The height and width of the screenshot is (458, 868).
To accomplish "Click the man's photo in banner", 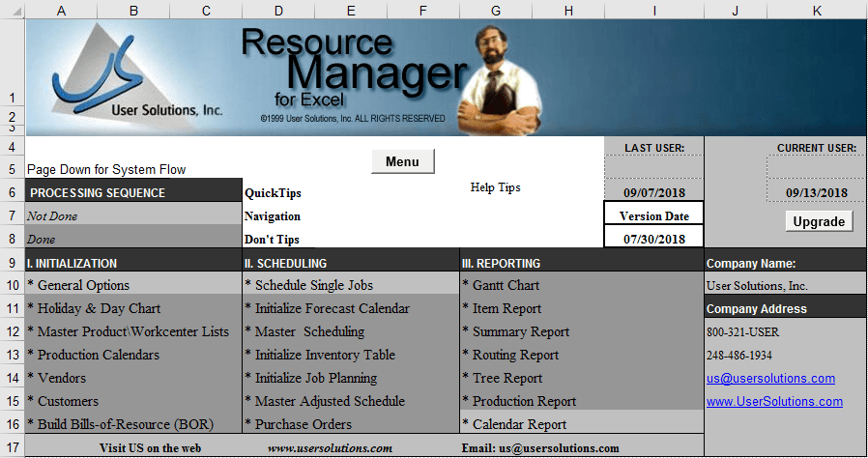I will pos(500,79).
